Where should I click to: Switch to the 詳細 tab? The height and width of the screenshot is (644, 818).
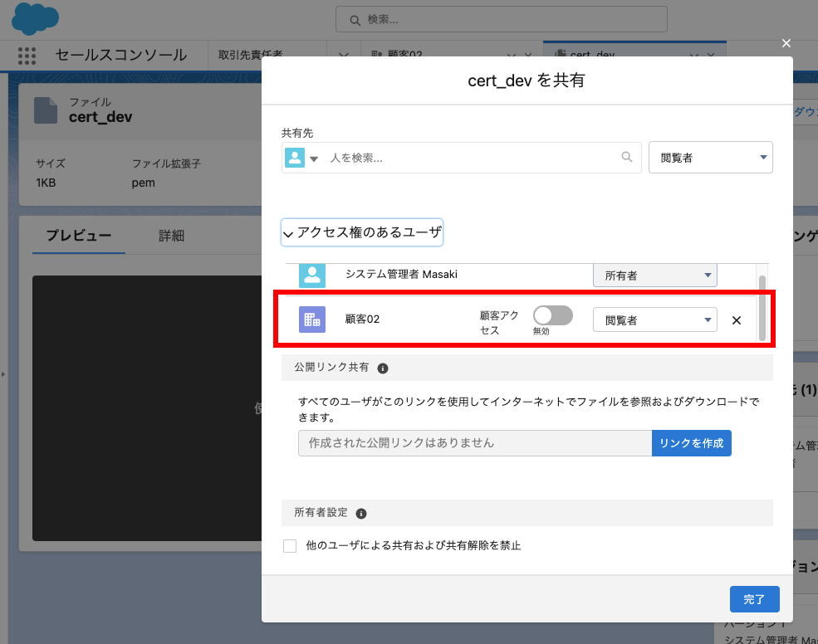(171, 236)
